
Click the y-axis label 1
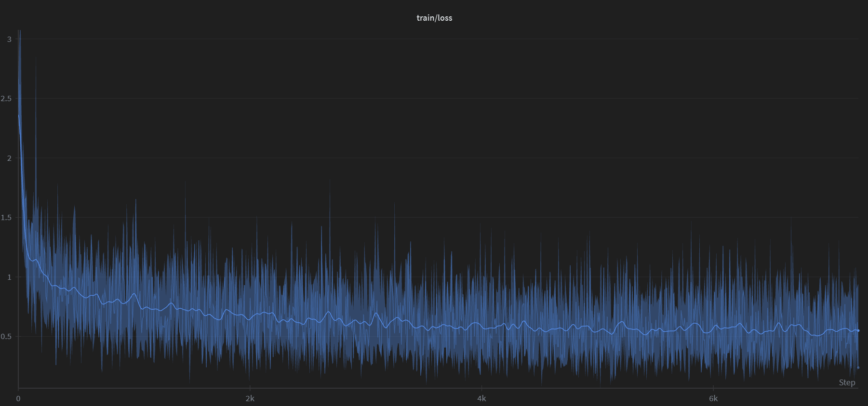tap(9, 277)
